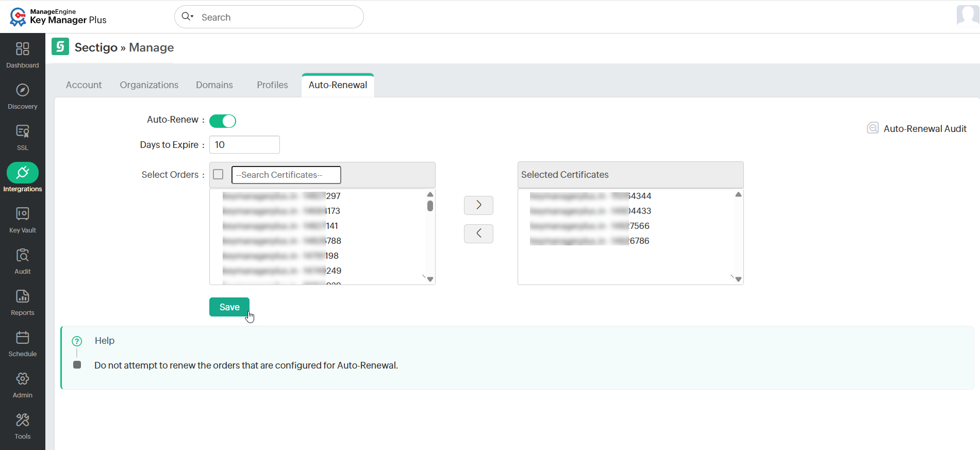Open the search filter dropdown magnifier
Screen dimensions: 980x450
[x=187, y=16]
